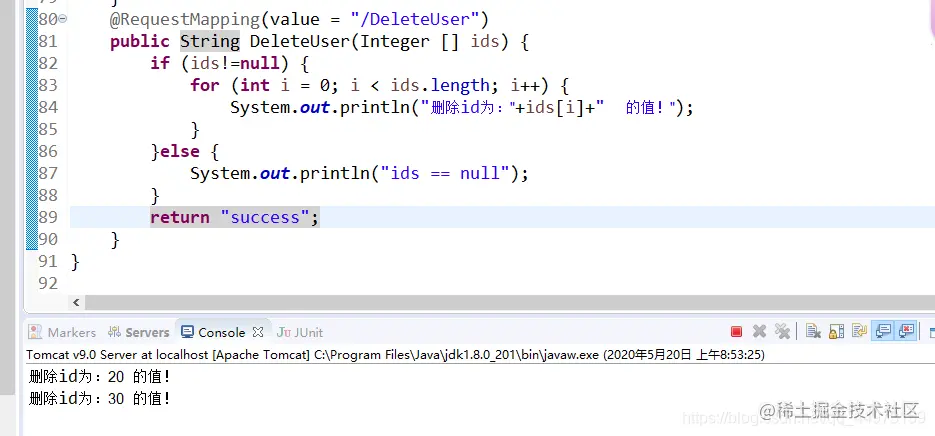The height and width of the screenshot is (436, 935).
Task: Terminate the running Tomcat server in the Console
Action: 736,332
